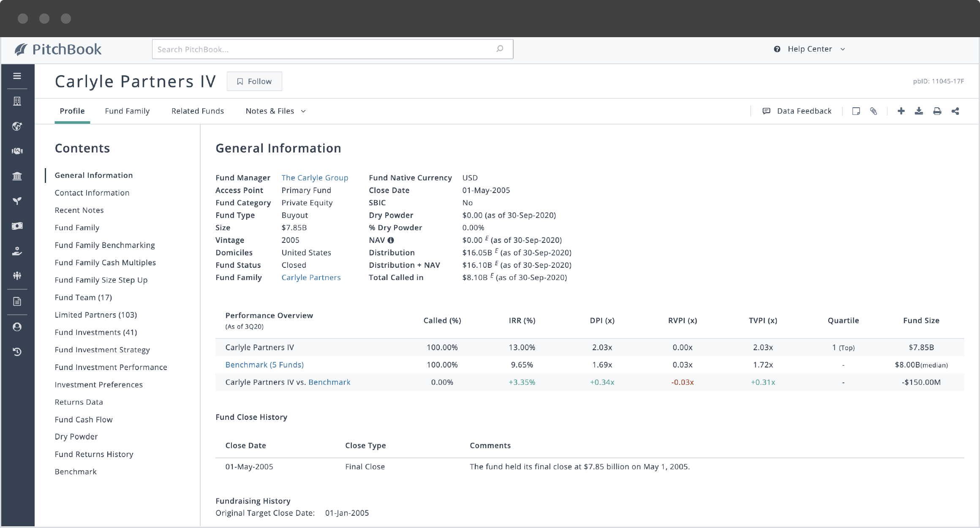Click the +3.35% IRR difference value
This screenshot has width=980, height=528.
(x=522, y=382)
